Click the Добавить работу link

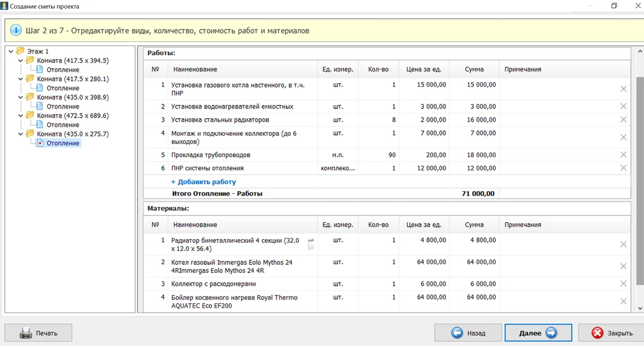point(203,182)
